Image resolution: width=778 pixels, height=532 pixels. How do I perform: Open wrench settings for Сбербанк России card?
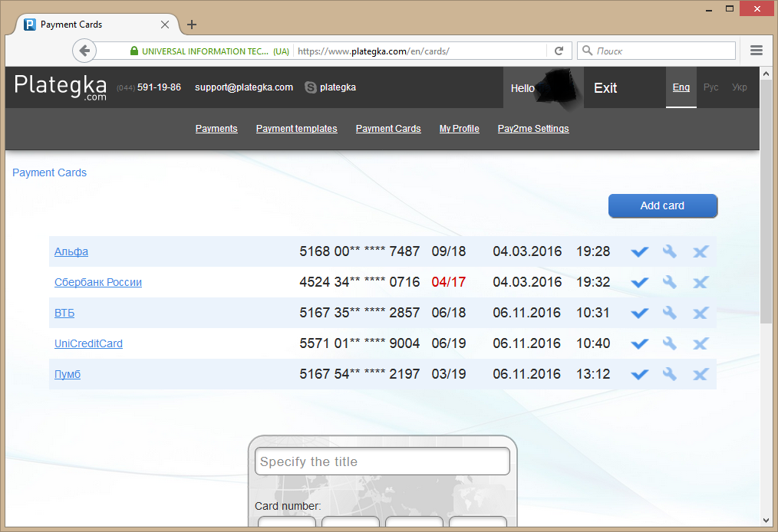(670, 282)
